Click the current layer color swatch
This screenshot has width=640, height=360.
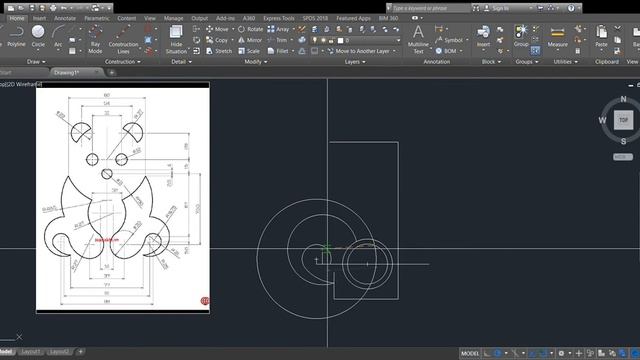click(x=340, y=40)
